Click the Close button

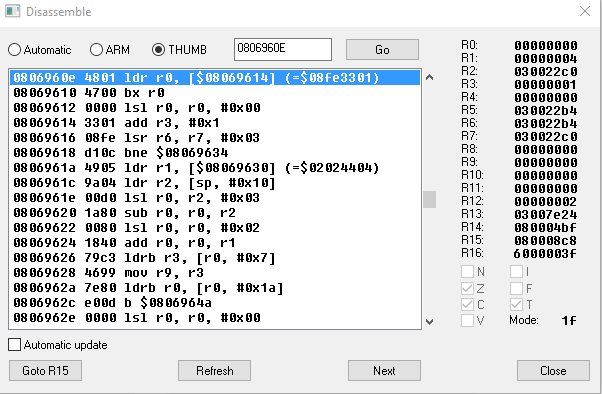[x=553, y=371]
